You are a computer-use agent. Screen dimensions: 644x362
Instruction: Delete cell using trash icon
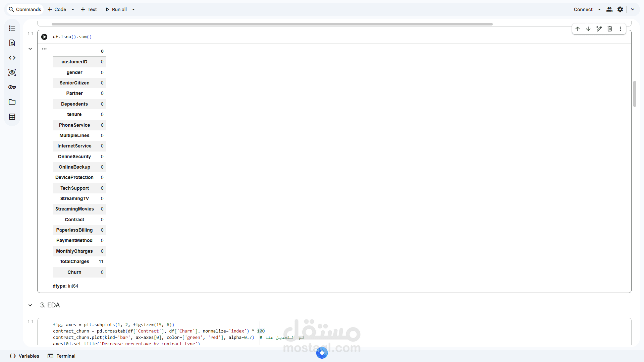coord(610,29)
